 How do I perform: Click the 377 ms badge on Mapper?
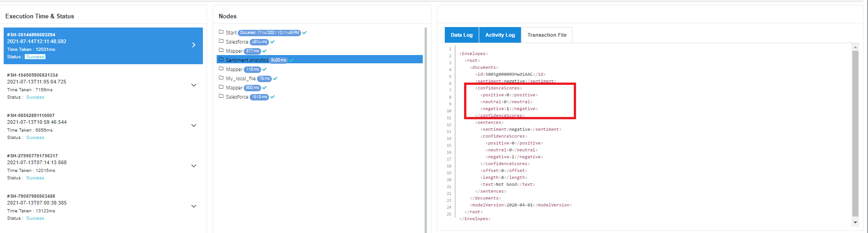pos(252,51)
